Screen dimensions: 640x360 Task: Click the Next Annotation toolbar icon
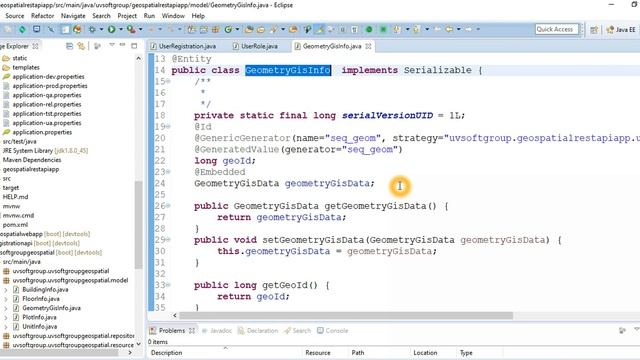[396, 29]
